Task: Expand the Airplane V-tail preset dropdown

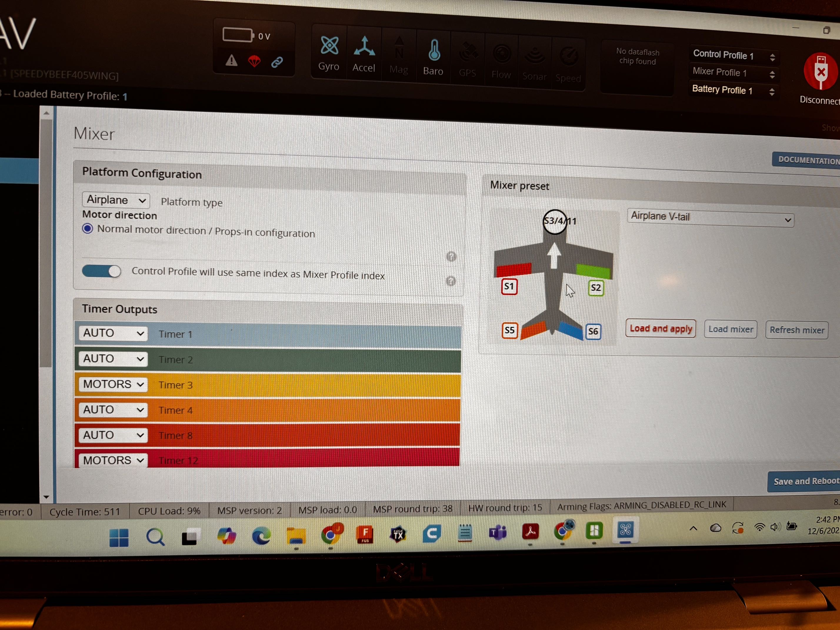Action: tap(709, 218)
